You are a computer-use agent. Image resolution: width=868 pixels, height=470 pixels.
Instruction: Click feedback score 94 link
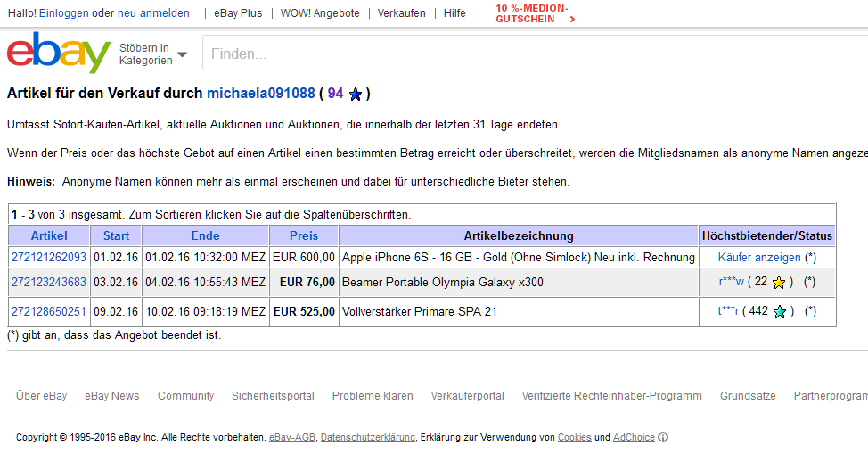335,93
